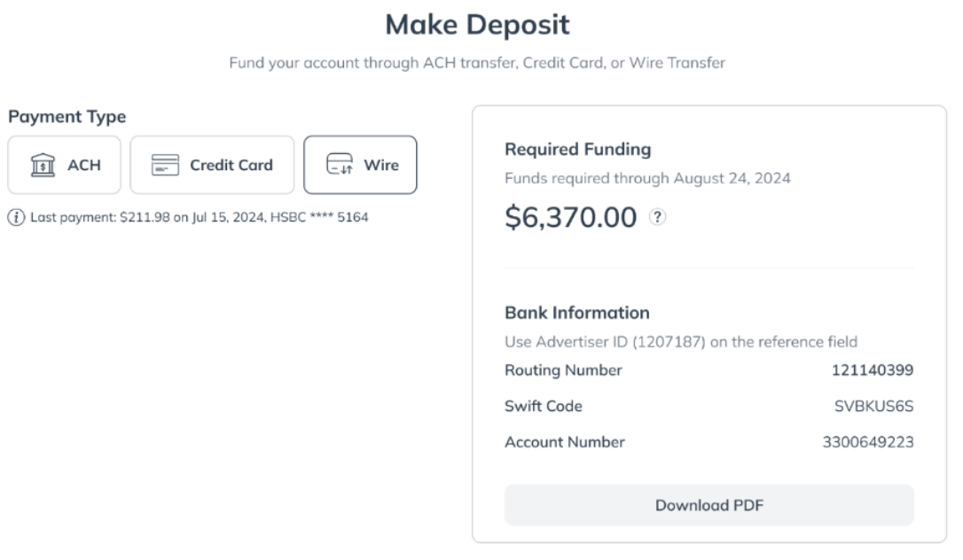The height and width of the screenshot is (560, 963).
Task: Download the bank information PDF
Action: [709, 505]
